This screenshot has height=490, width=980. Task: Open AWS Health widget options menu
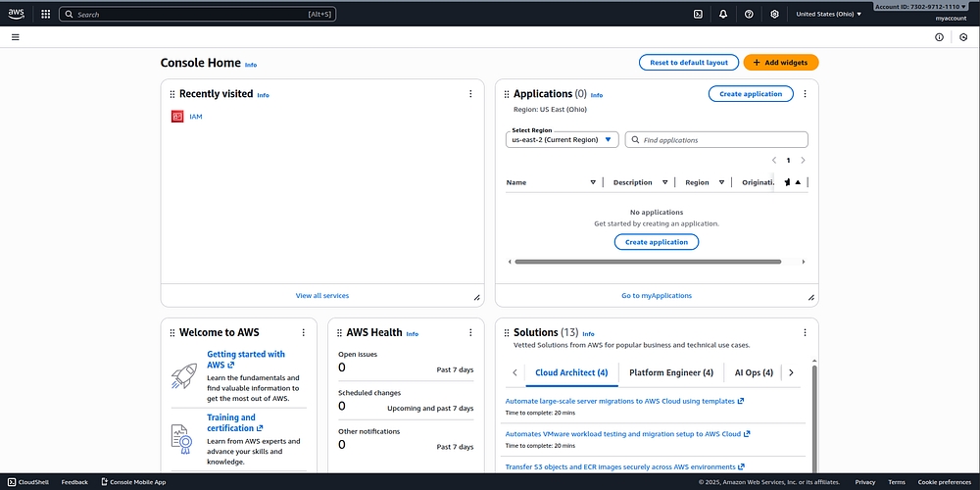point(470,333)
